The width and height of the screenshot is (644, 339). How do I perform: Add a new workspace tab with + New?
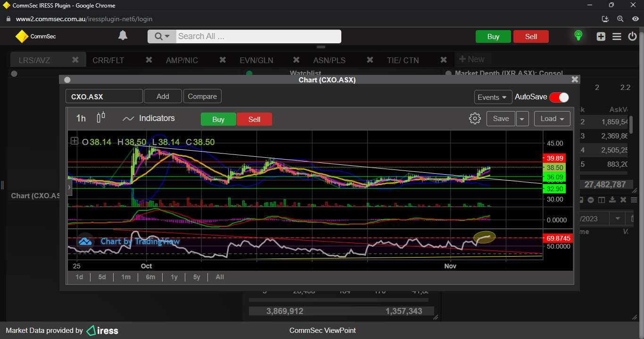(x=471, y=59)
